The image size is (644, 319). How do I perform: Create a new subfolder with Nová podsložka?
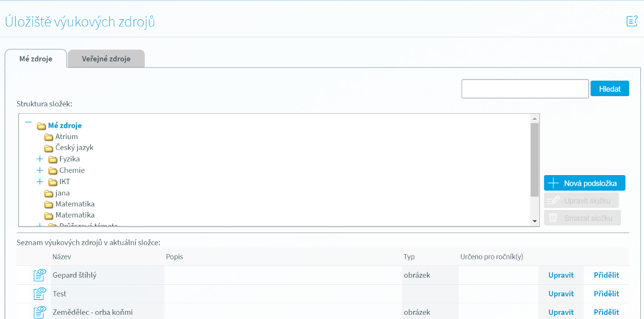584,183
